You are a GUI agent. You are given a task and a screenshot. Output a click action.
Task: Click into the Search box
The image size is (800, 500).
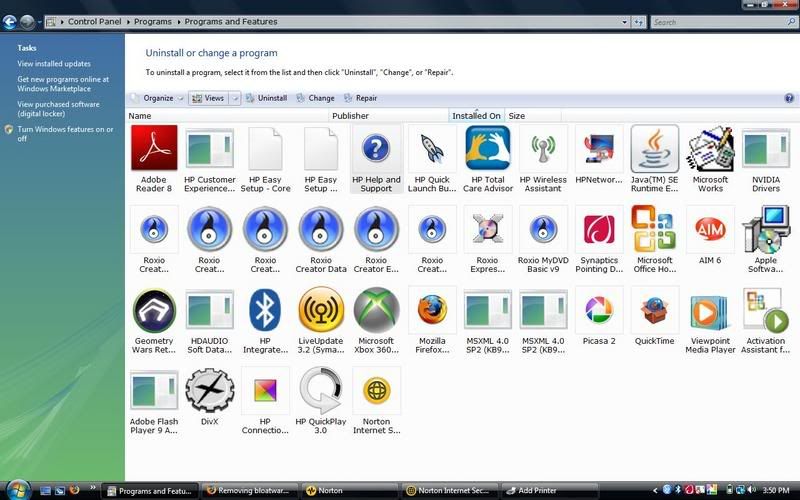click(x=722, y=22)
